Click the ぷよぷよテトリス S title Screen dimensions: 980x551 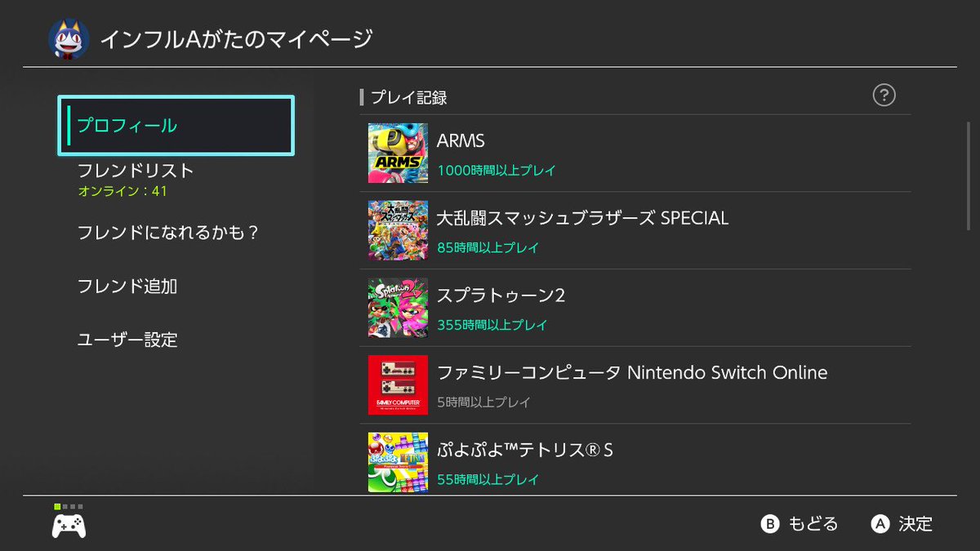point(525,450)
